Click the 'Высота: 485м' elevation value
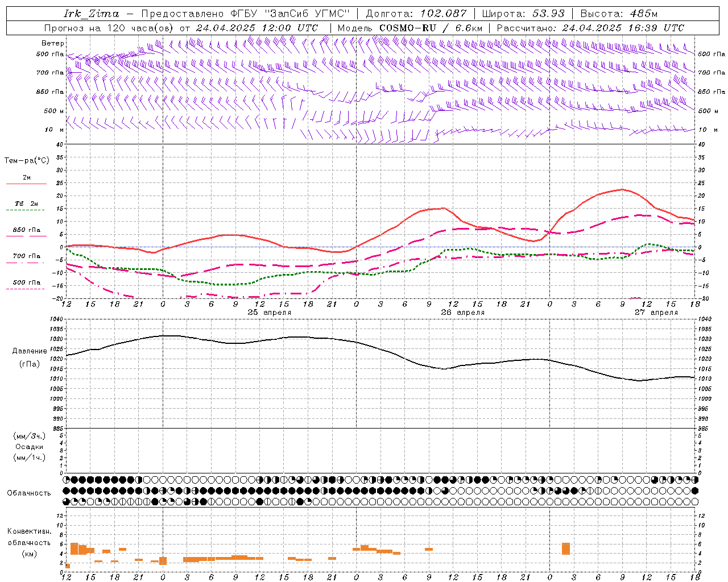The image size is (728, 582). 619,14
